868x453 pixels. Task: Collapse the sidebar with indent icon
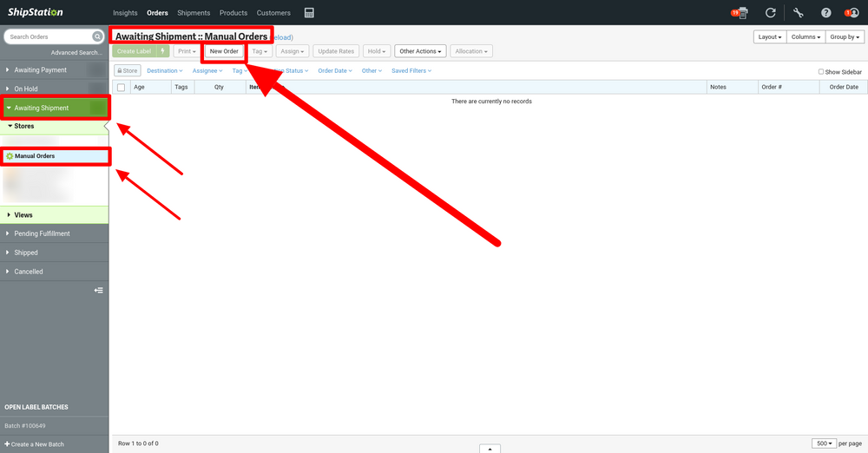tap(99, 290)
